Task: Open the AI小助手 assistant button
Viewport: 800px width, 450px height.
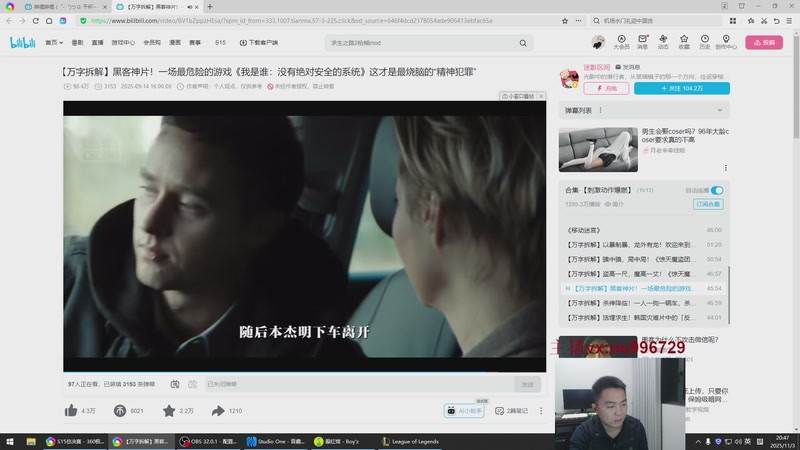Action: tap(464, 411)
